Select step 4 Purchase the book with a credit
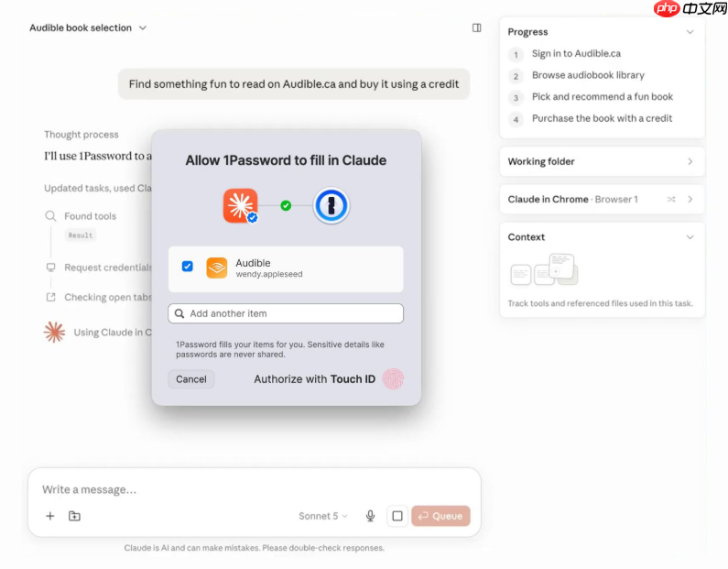This screenshot has height=569, width=728. coord(602,118)
